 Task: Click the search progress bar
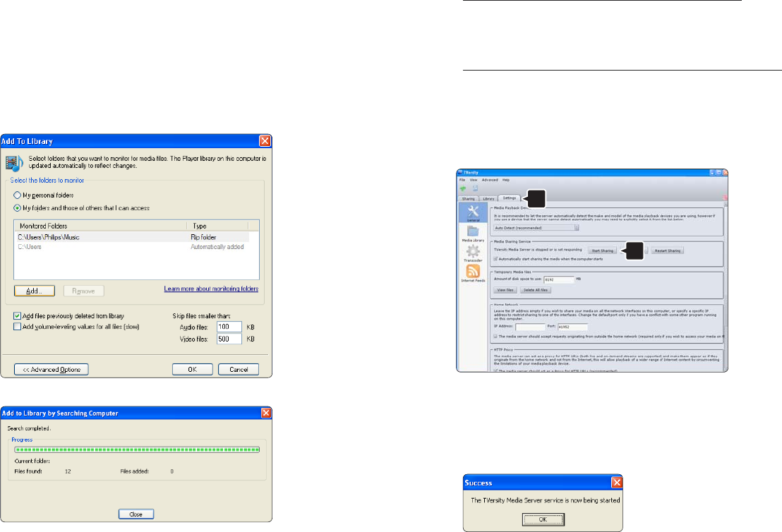coord(137,449)
